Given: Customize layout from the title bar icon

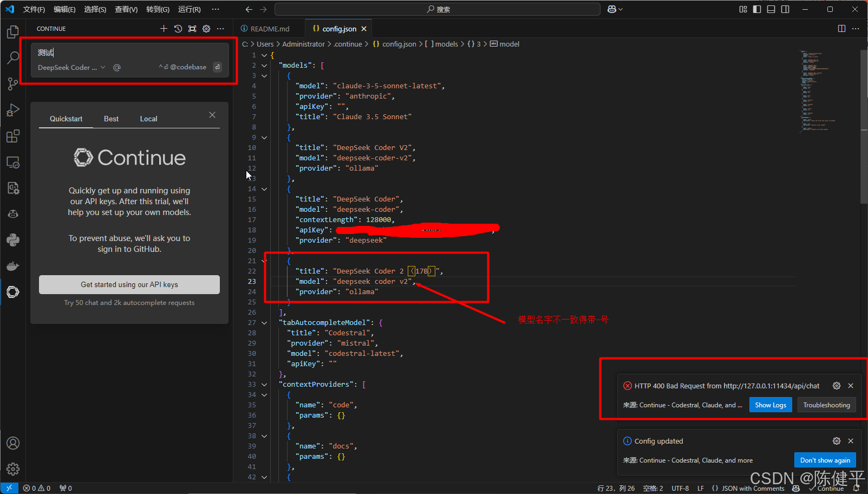Looking at the screenshot, I should [x=743, y=9].
